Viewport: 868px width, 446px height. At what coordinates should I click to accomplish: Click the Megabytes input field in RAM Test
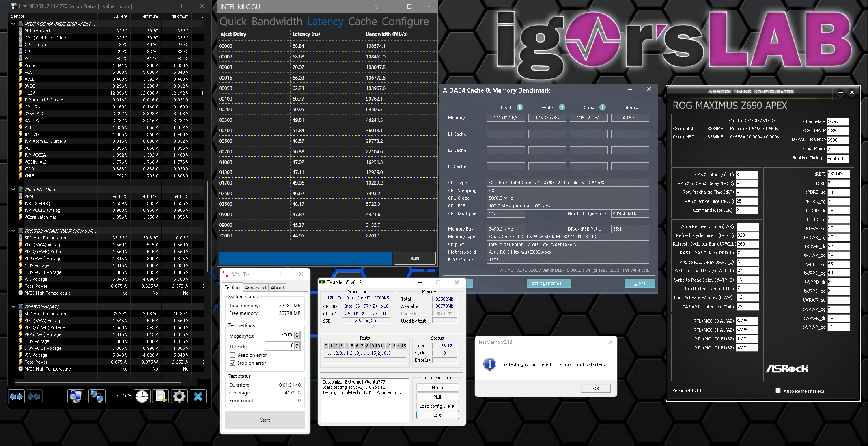point(280,335)
